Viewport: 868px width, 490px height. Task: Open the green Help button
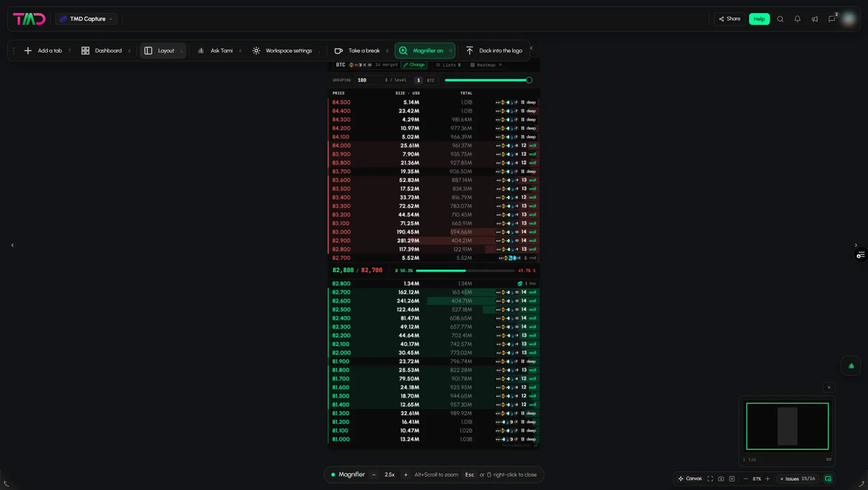point(759,19)
